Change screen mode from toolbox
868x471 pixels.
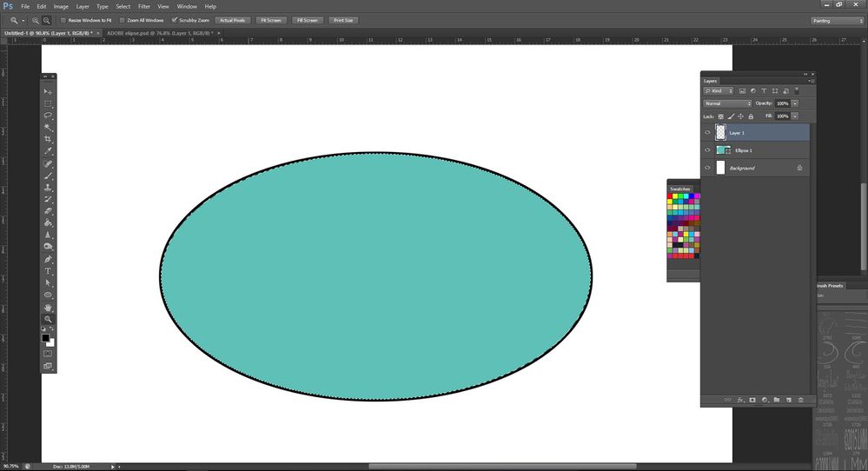click(48, 366)
